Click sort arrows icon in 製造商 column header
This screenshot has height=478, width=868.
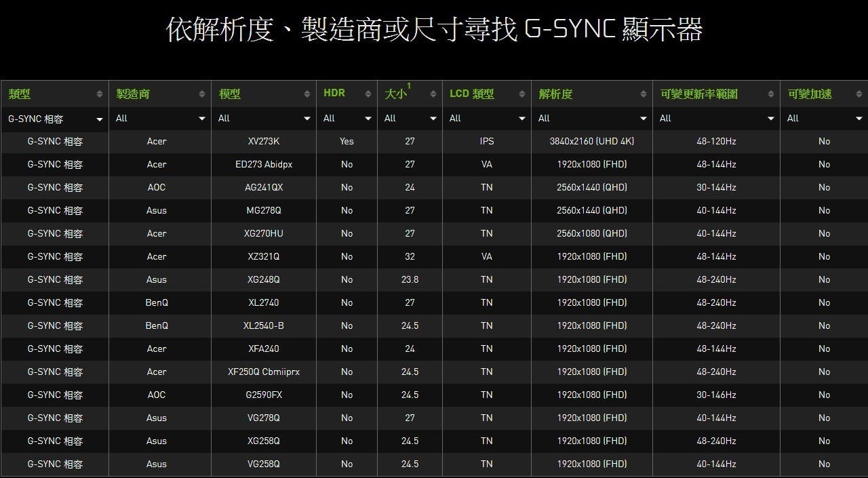(202, 94)
